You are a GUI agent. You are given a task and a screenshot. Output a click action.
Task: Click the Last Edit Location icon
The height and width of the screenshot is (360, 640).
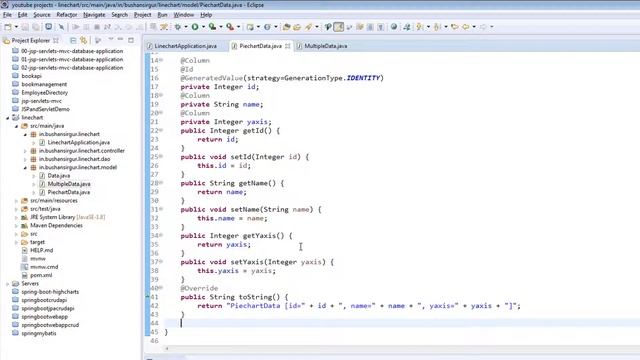(x=455, y=27)
